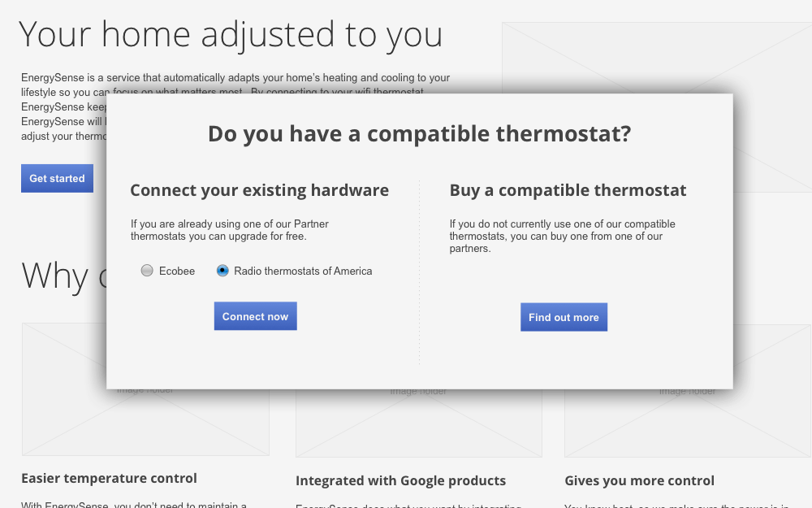Click the Gives you more control heading
The image size is (812, 508).
pos(639,480)
